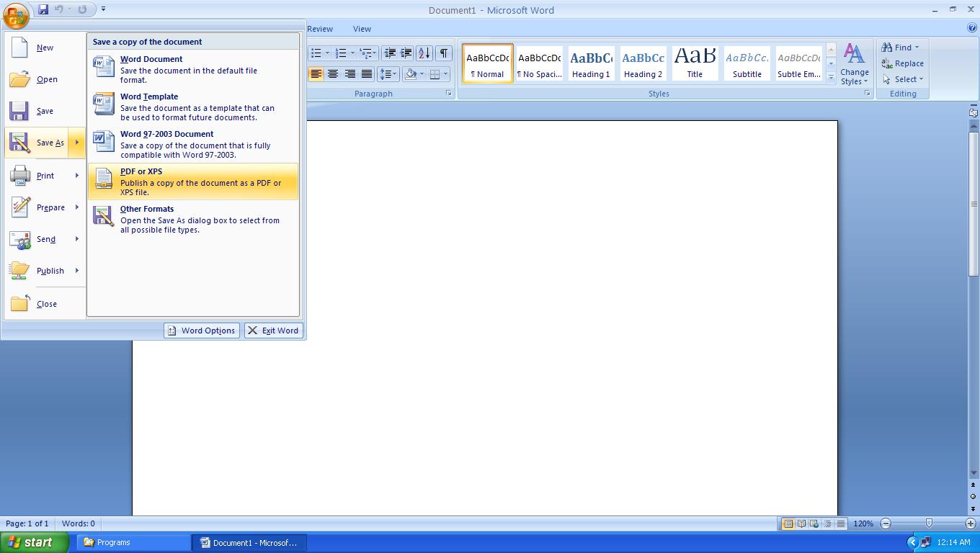Image resolution: width=980 pixels, height=553 pixels.
Task: Click the Zoom Out minus button
Action: click(x=886, y=523)
